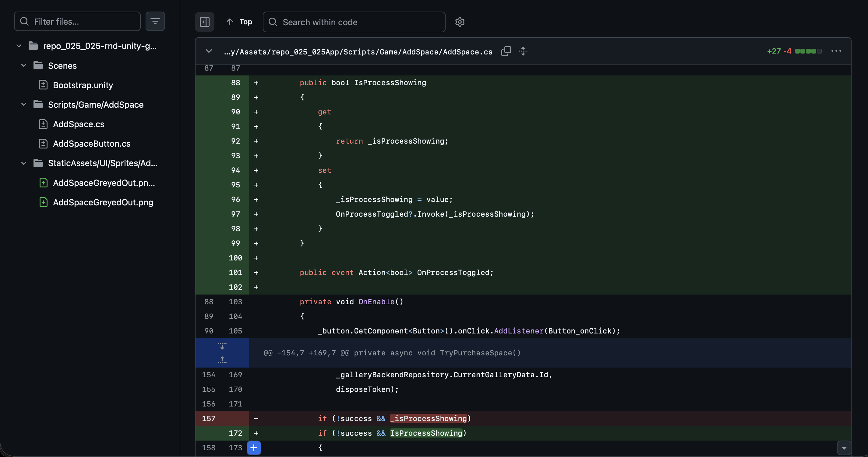Add a comment on line 173
The width and height of the screenshot is (868, 457).
tap(254, 448)
